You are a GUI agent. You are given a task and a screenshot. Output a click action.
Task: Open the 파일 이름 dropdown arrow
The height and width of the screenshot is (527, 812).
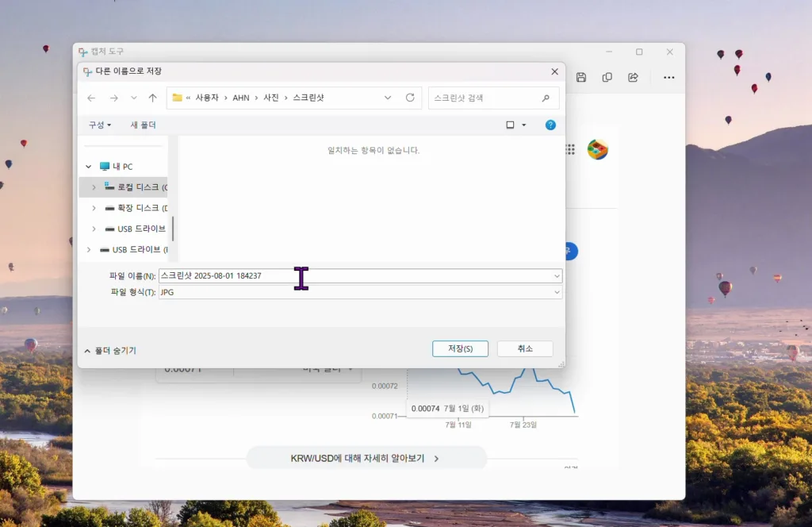[557, 275]
